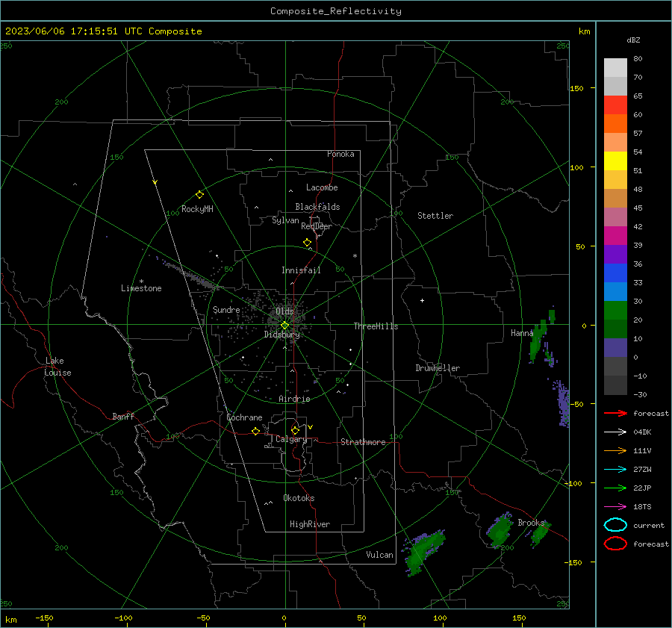Select the tan 48-45 dBZ swatch
Image resolution: width=672 pixels, height=628 pixels.
click(615, 198)
